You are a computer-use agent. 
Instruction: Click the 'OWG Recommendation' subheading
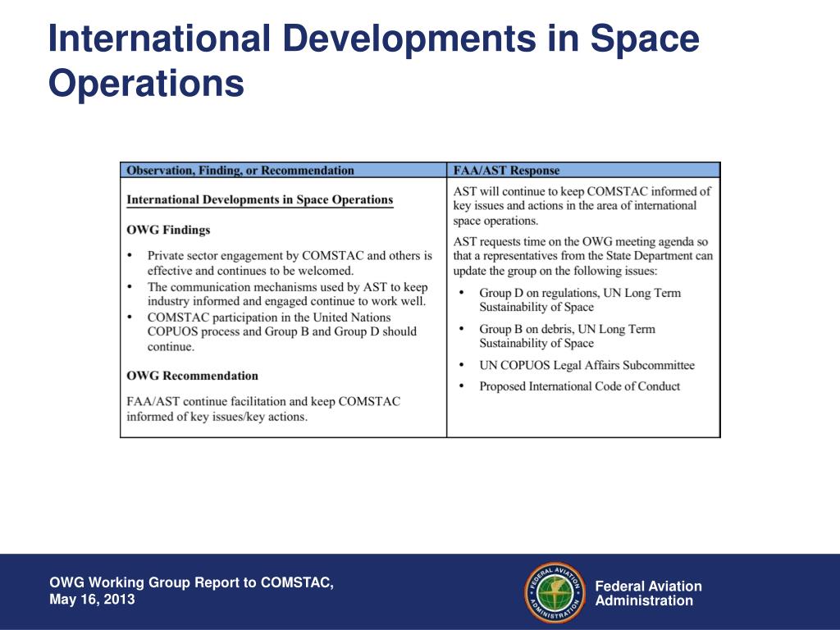(192, 376)
